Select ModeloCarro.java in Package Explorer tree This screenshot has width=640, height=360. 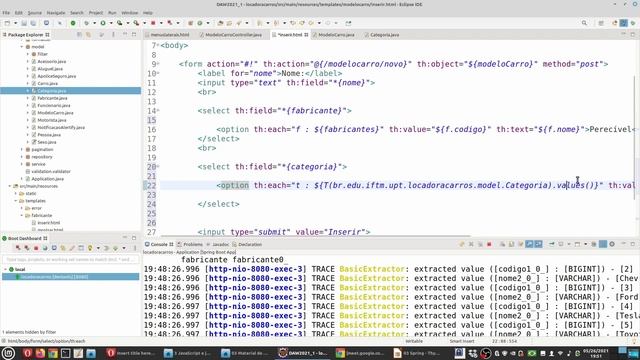pyautogui.click(x=55, y=113)
